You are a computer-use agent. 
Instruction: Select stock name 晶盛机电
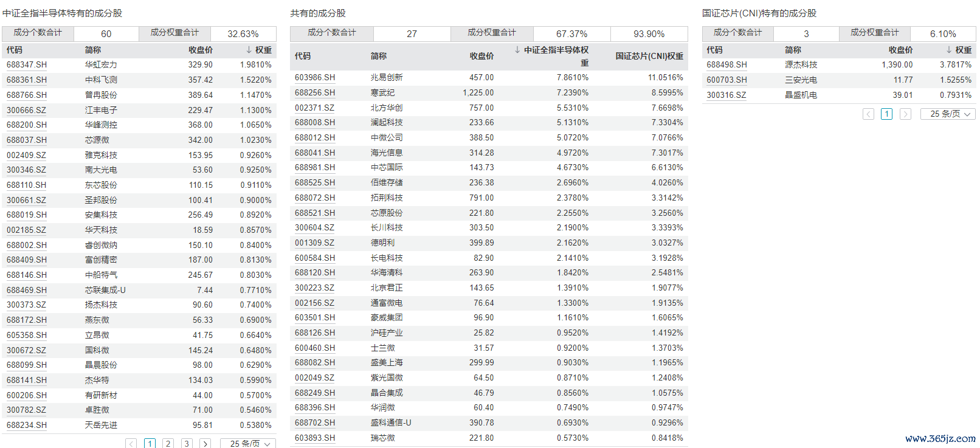pyautogui.click(x=801, y=95)
